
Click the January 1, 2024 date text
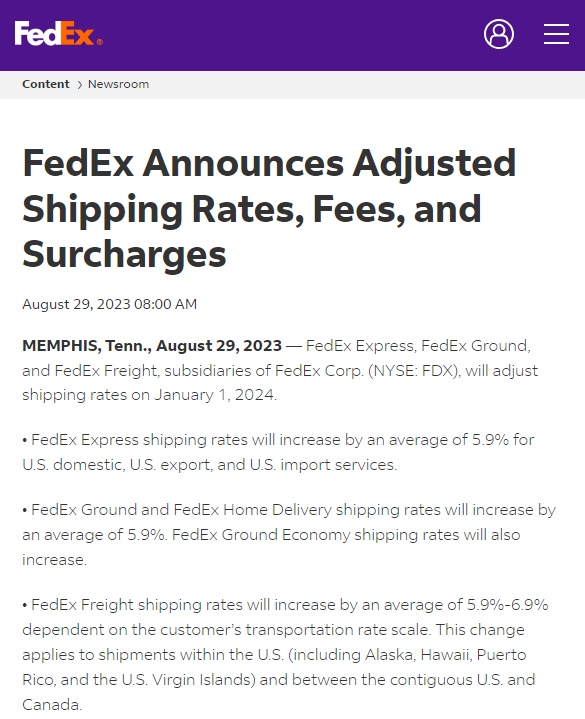(x=215, y=395)
